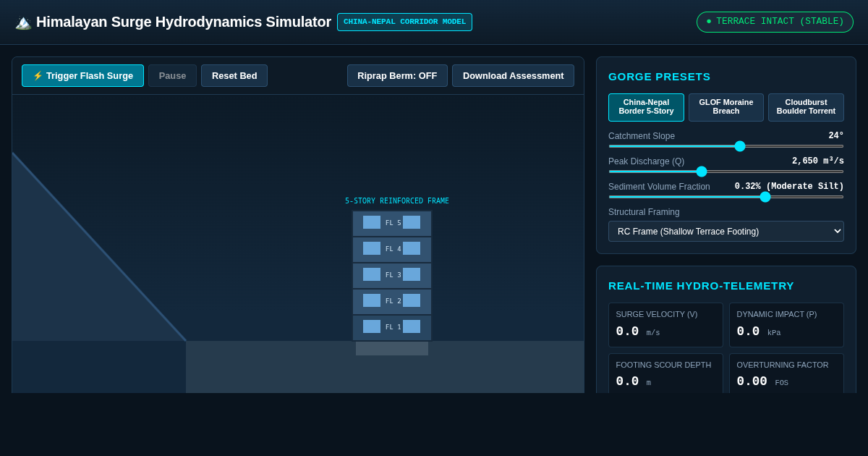Click the Pause button
Viewport: 868px width, 456px height.
pos(172,75)
